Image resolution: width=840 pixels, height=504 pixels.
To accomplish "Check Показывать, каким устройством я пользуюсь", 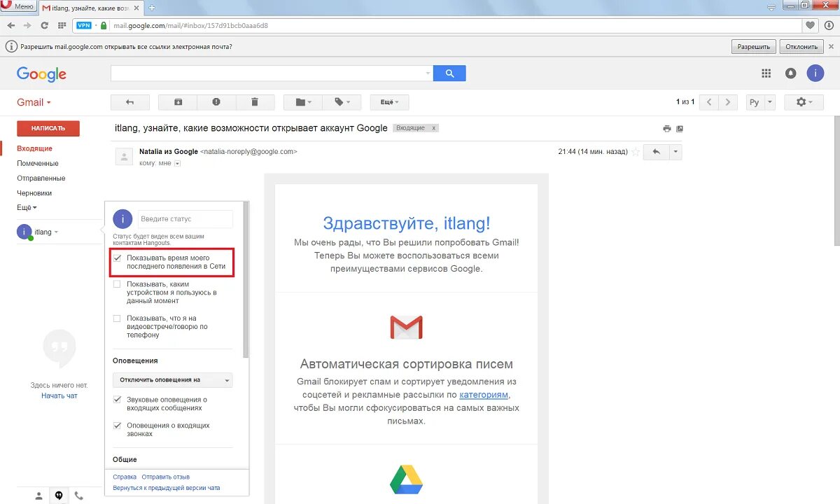I will (117, 284).
